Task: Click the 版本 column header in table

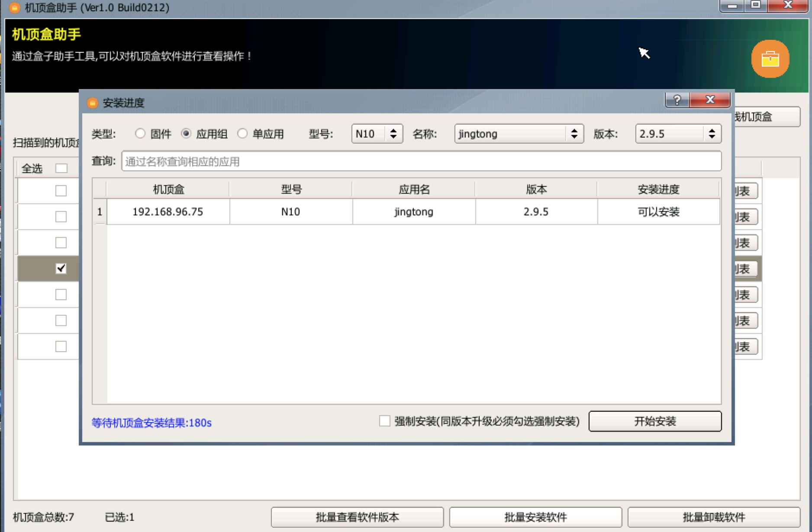Action: (536, 189)
